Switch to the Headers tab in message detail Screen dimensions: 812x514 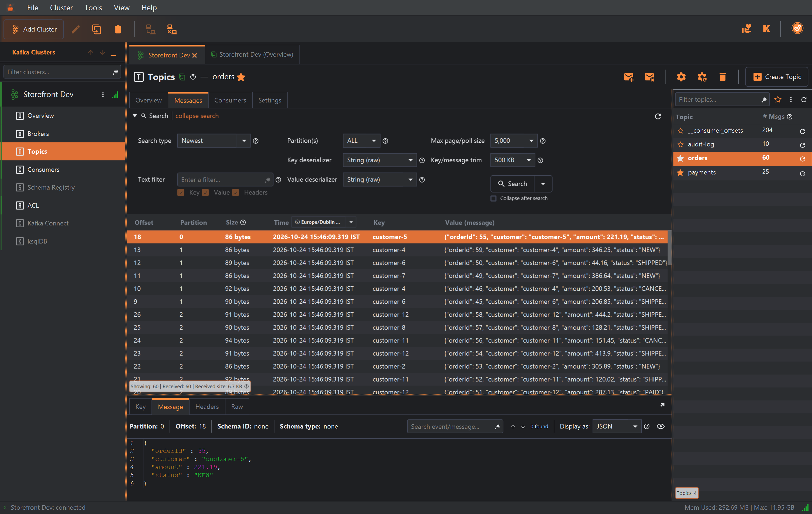pos(207,406)
